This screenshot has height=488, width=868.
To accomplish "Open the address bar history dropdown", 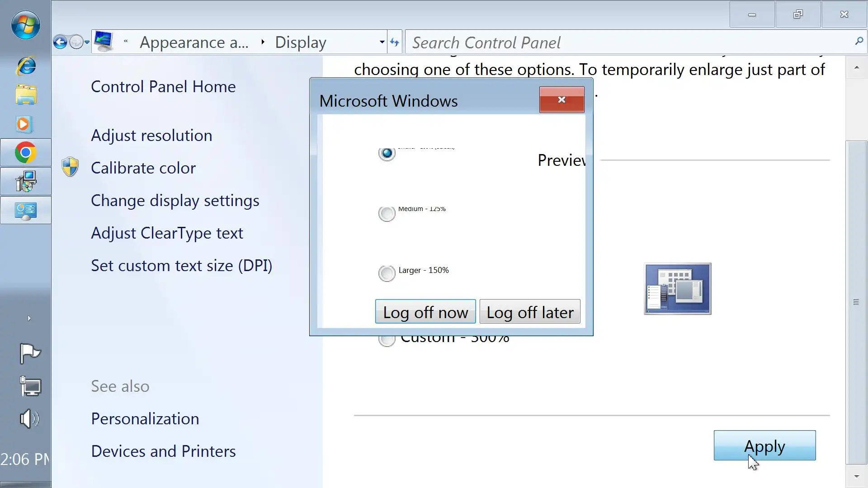I will pos(382,42).
